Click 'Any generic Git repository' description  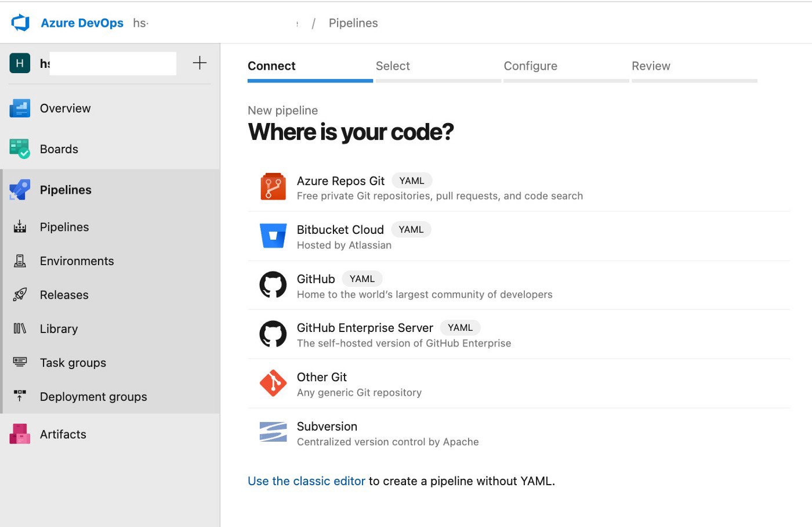tap(359, 392)
